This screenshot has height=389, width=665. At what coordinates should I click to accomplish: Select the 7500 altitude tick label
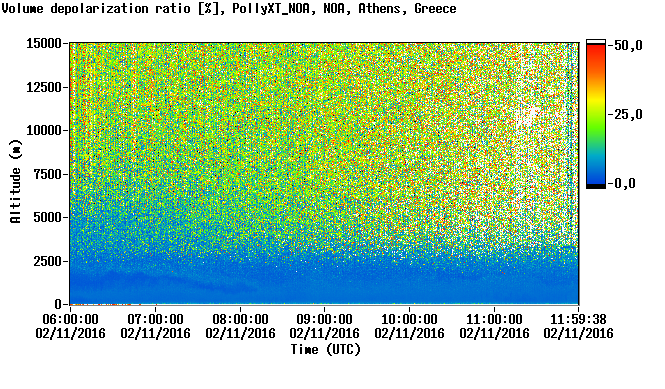(47, 174)
